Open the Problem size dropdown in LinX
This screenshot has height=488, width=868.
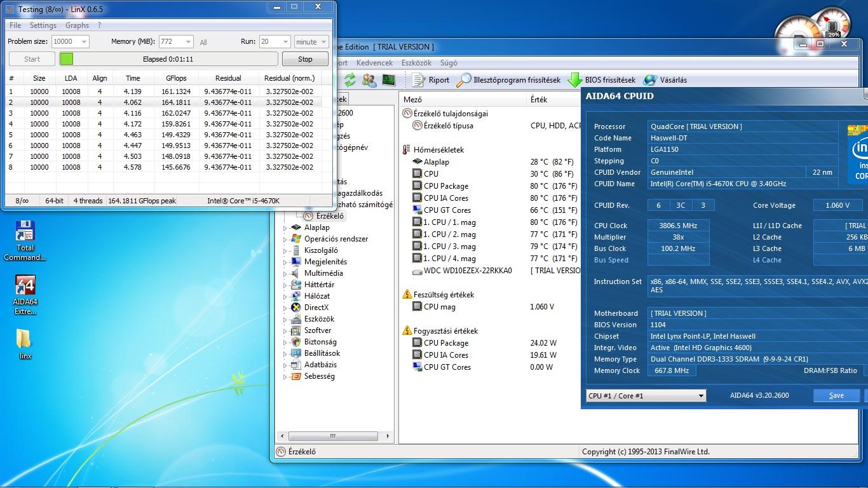(83, 42)
